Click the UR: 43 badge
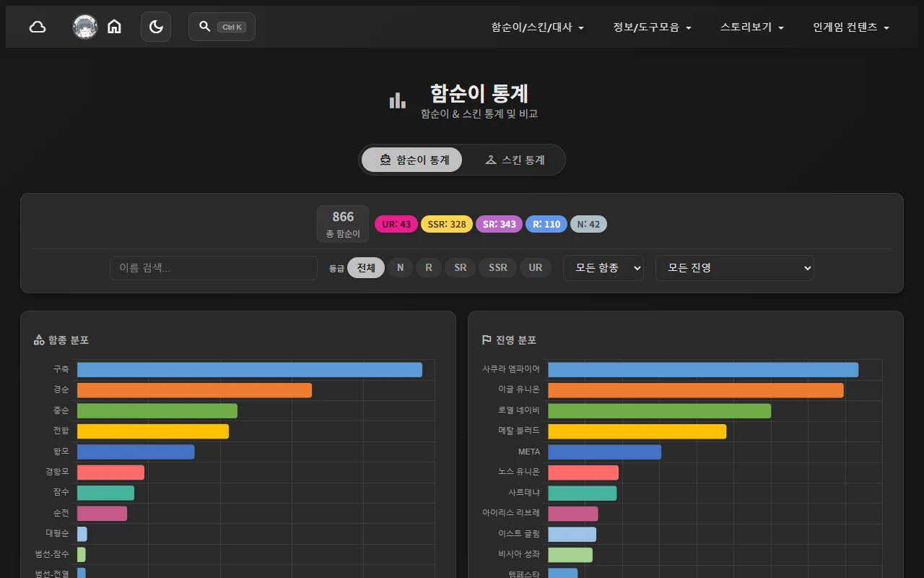This screenshot has width=924, height=578. pos(396,224)
